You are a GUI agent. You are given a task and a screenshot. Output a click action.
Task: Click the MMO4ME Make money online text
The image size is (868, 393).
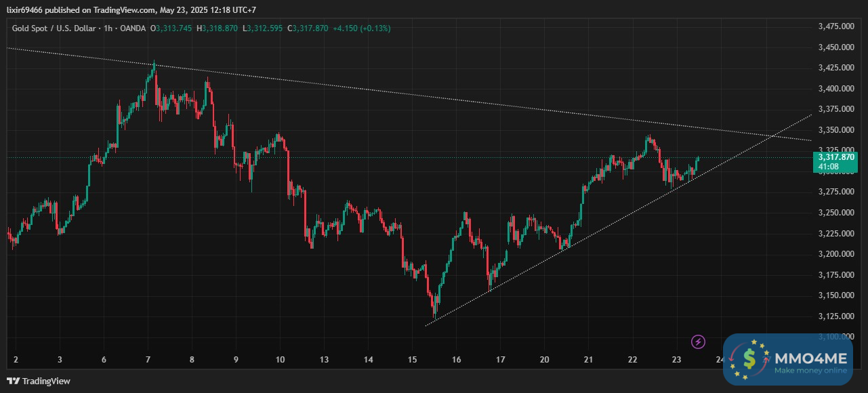click(x=810, y=371)
